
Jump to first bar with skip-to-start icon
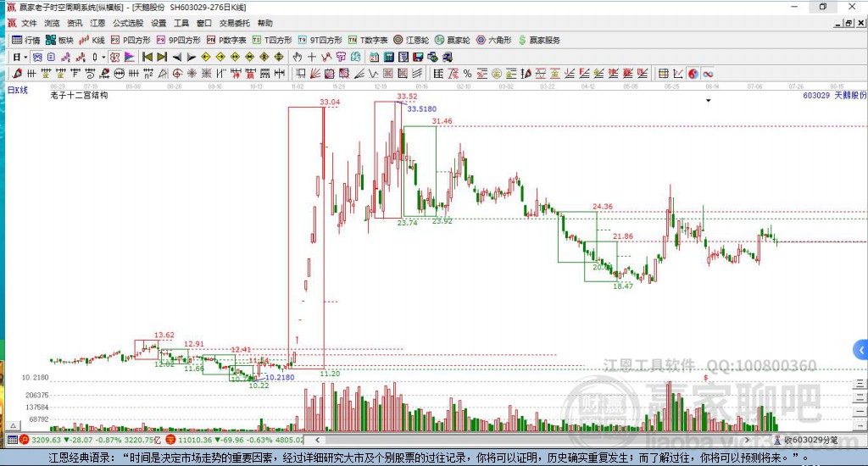pyautogui.click(x=147, y=57)
